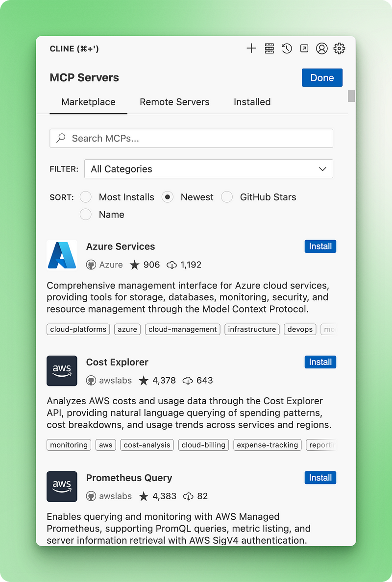Click the download icon next to 1,192

pyautogui.click(x=171, y=265)
